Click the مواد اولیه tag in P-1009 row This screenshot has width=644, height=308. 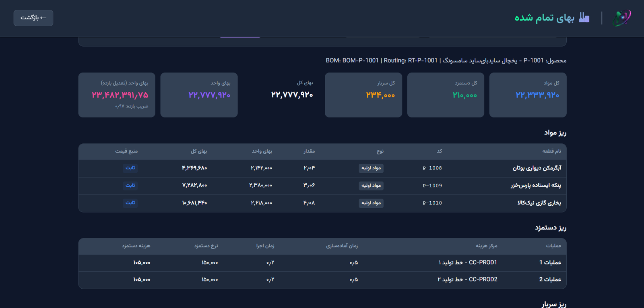[371, 186]
